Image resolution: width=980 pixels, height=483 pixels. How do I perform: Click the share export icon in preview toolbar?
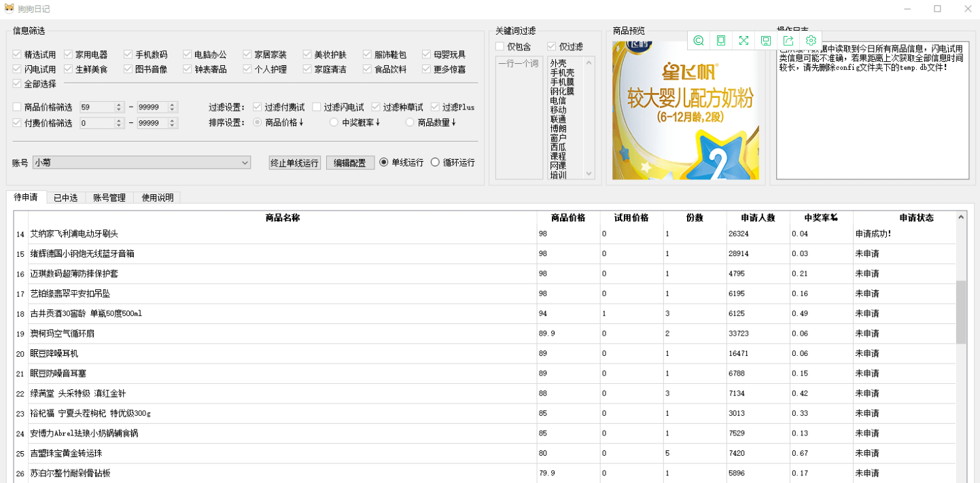pyautogui.click(x=789, y=41)
